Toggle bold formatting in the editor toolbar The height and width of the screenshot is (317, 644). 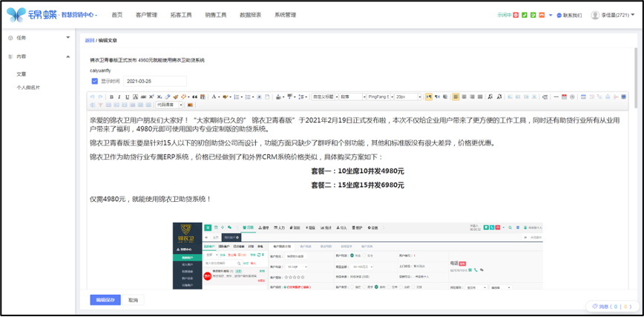click(x=112, y=97)
